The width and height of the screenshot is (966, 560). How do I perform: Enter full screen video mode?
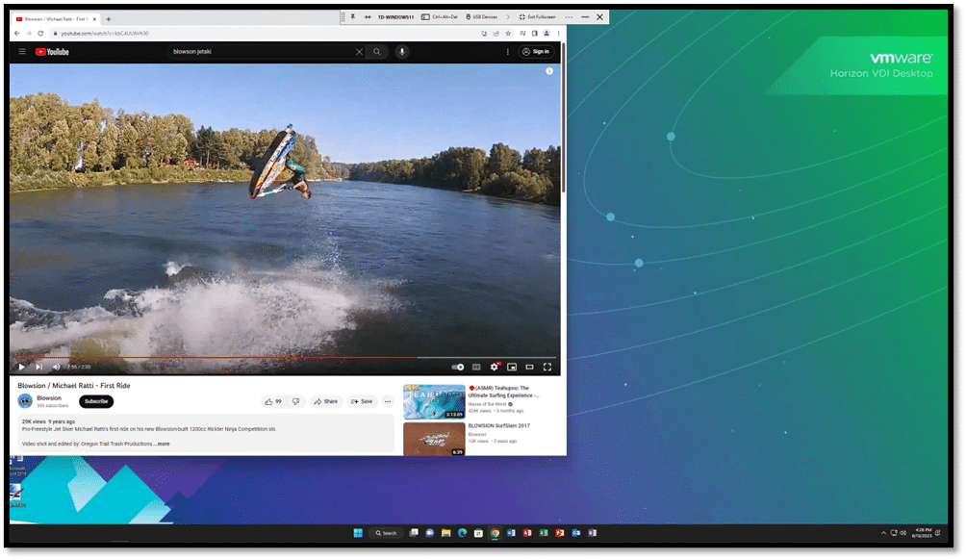547,368
